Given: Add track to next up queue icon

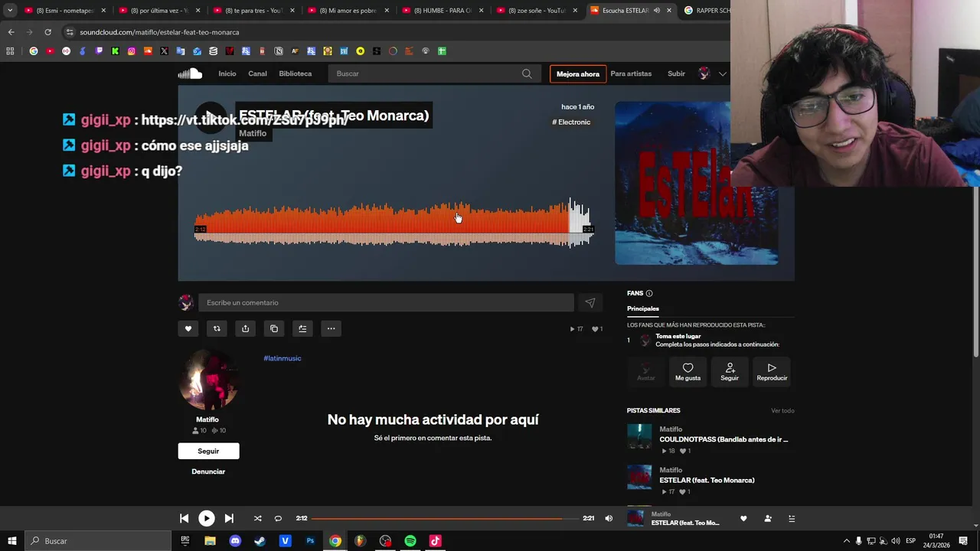Looking at the screenshot, I should (302, 328).
